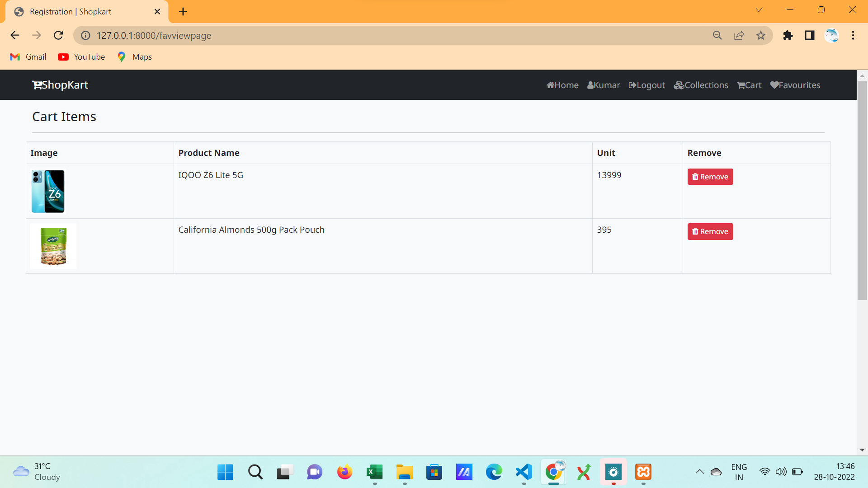Navigate Home using the house icon
Screen dimensions: 868x488
pos(552,85)
